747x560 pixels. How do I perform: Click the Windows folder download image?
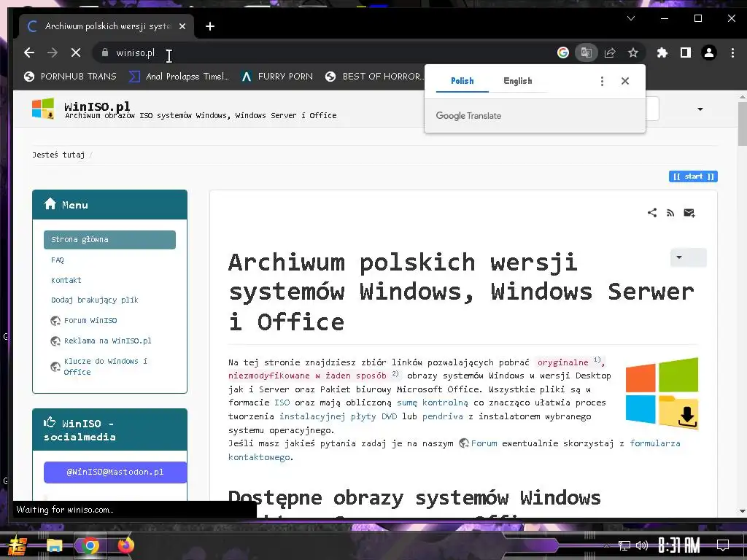click(x=662, y=393)
